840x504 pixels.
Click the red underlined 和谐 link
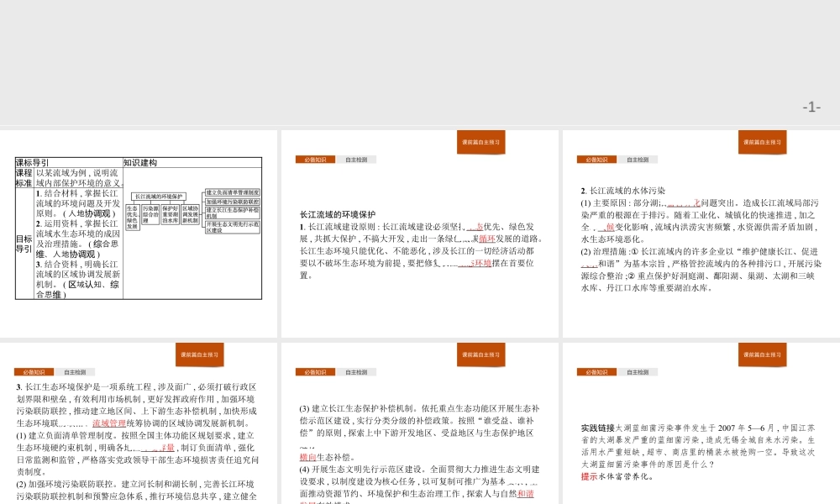pos(525,494)
